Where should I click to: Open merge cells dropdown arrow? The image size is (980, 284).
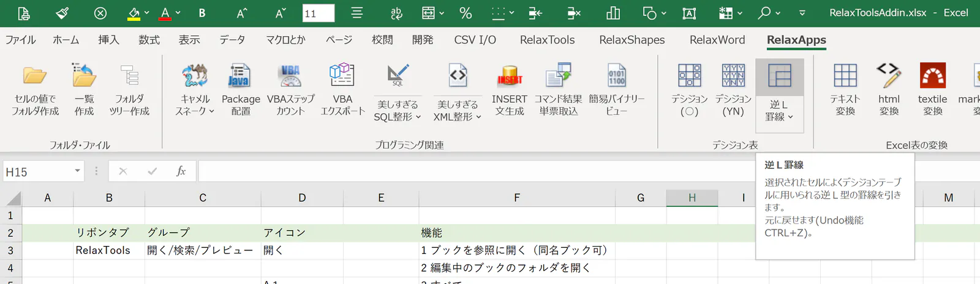(442, 13)
